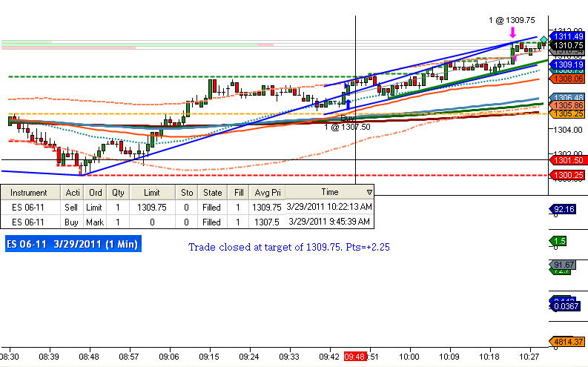Click the dark 0.0367 indicator marker
Screen dimensions: 588x367
[x=565, y=306]
